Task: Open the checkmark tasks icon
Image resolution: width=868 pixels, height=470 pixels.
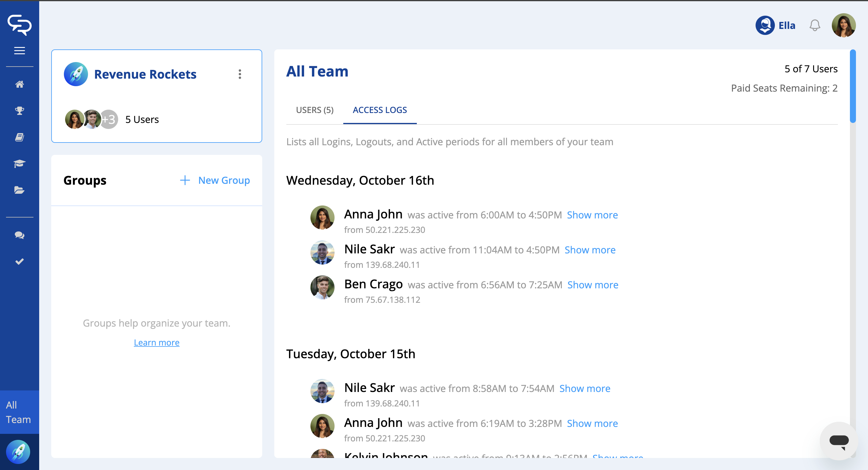Action: (20, 262)
